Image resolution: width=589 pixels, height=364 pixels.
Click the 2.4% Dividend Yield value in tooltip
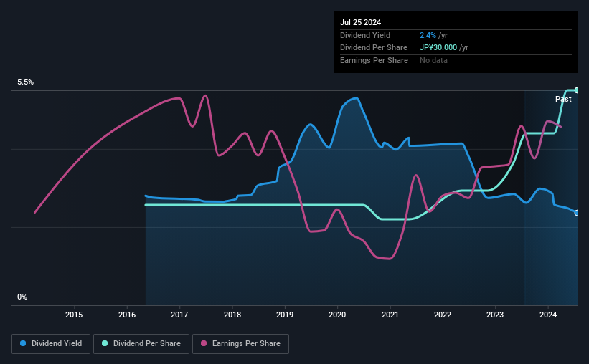coord(428,35)
